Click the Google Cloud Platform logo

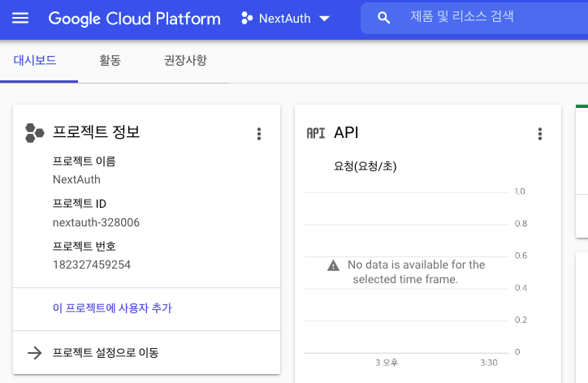135,19
